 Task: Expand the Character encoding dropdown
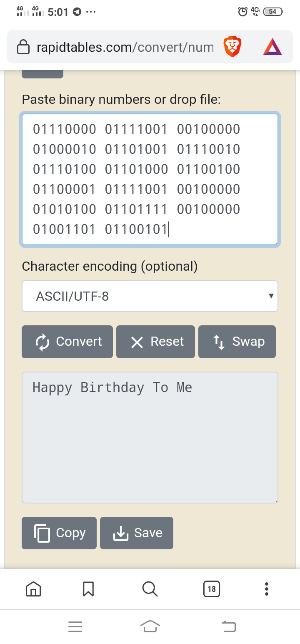[x=150, y=296]
